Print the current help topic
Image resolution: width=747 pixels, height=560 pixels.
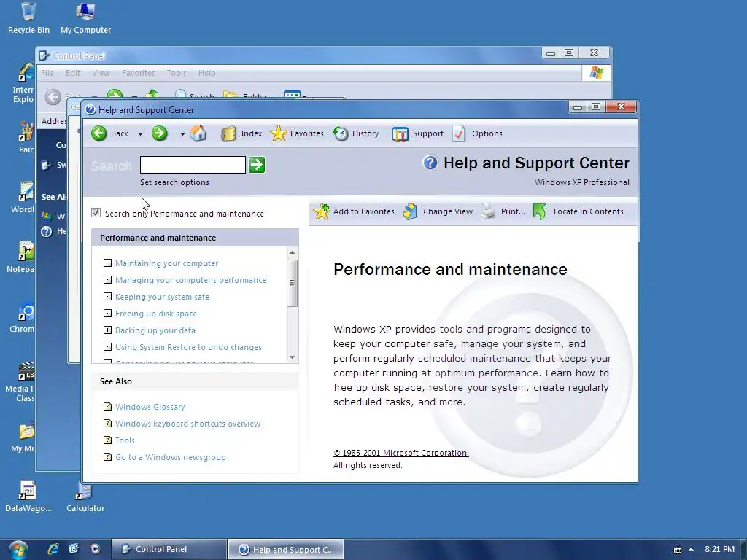coord(503,211)
